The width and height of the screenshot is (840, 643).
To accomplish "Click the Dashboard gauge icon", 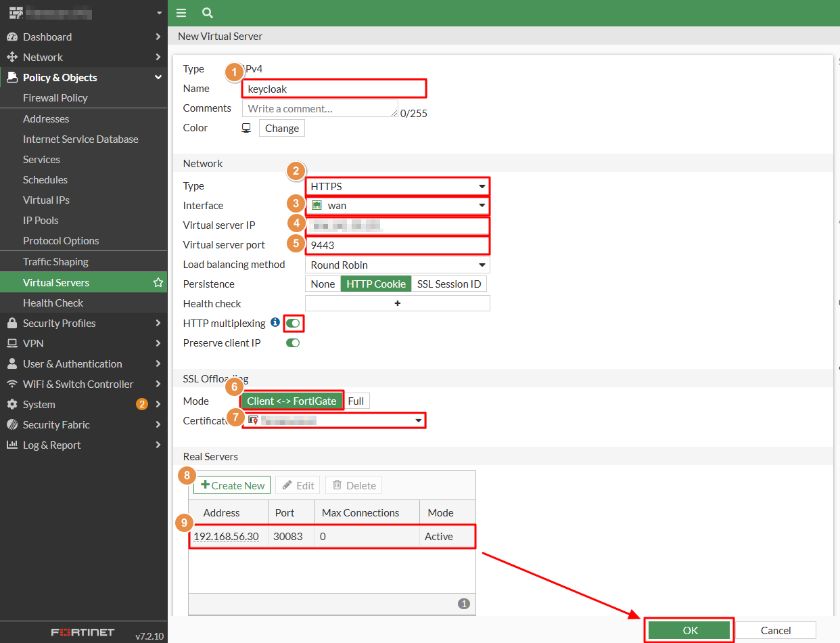I will click(x=11, y=37).
